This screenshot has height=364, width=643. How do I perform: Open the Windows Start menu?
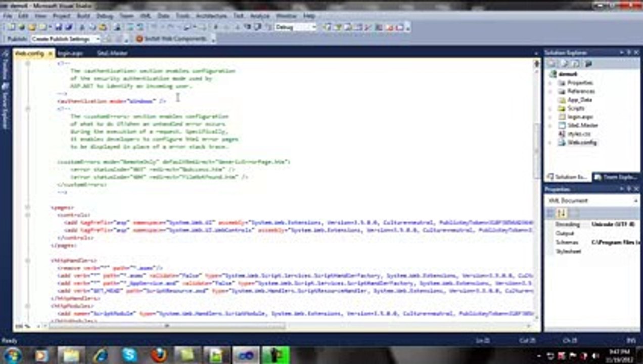pos(12,354)
